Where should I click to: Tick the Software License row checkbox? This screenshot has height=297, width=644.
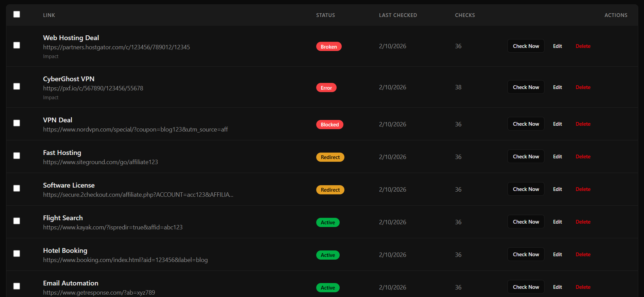pos(17,188)
